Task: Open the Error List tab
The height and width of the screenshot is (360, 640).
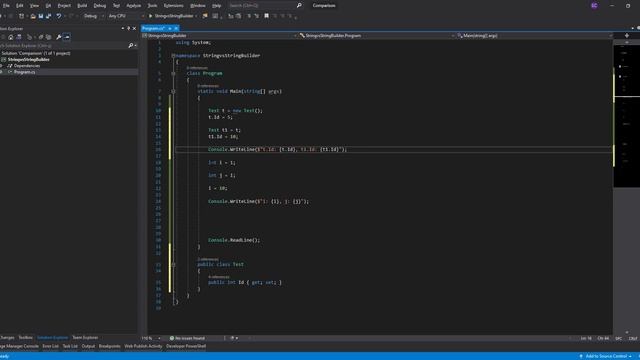Action: point(51,346)
